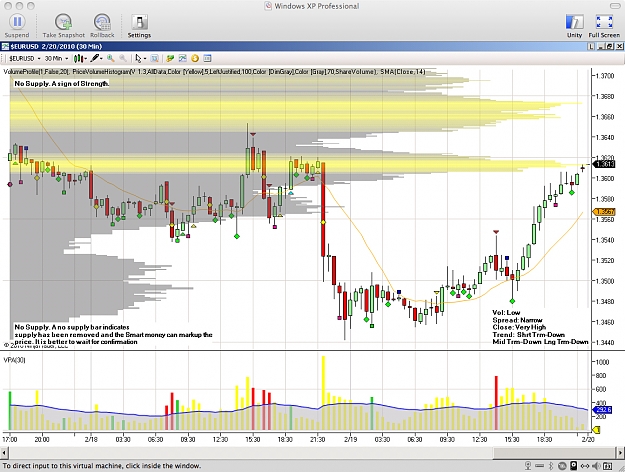
Task: Click the VM Bluetooth status icon
Action: pyautogui.click(x=551, y=466)
